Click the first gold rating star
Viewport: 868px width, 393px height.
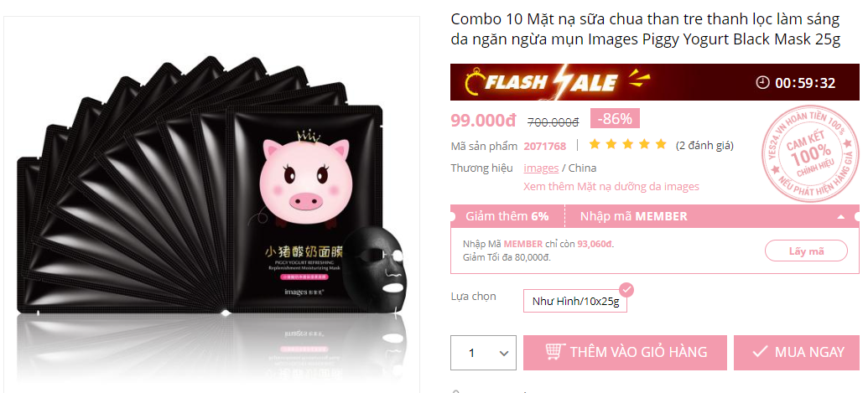point(595,145)
